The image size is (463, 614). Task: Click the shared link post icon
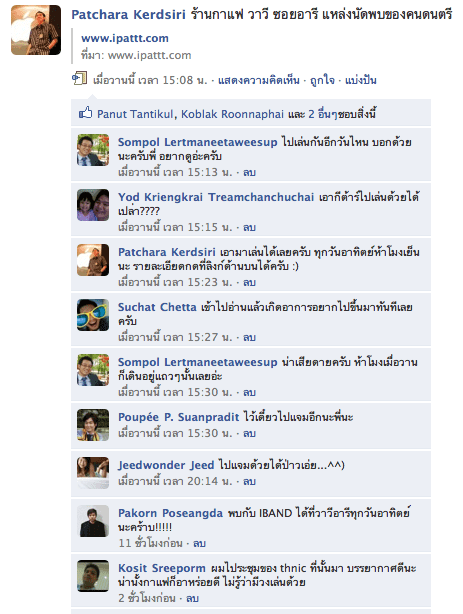[x=79, y=78]
